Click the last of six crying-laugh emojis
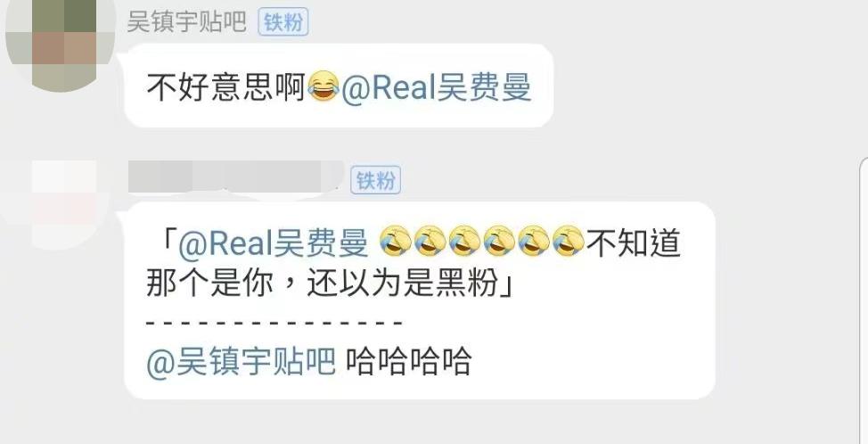 tap(569, 242)
